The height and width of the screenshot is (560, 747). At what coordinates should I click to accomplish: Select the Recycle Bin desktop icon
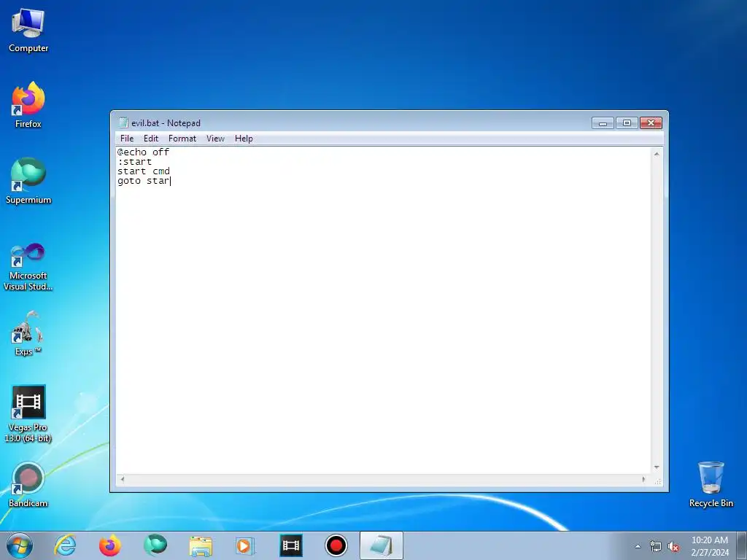pos(711,485)
